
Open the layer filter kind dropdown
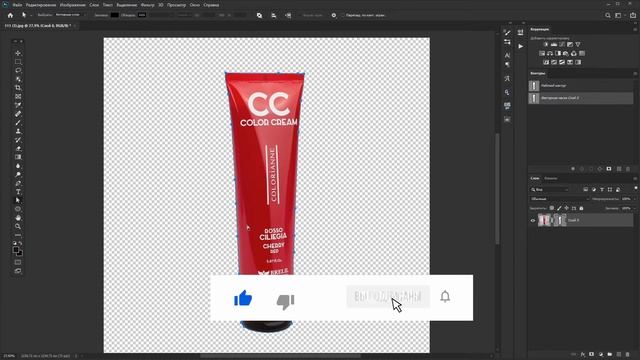(x=549, y=189)
